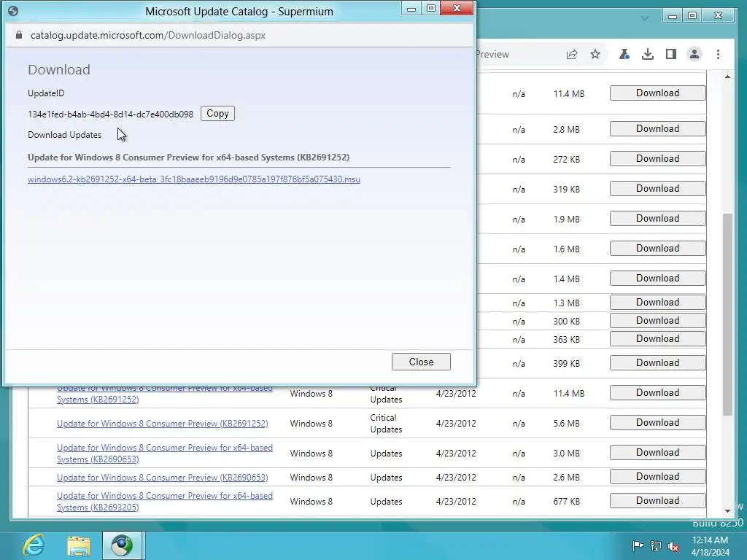747x560 pixels.
Task: Click Download for the 2.6 MB update
Action: (x=657, y=477)
